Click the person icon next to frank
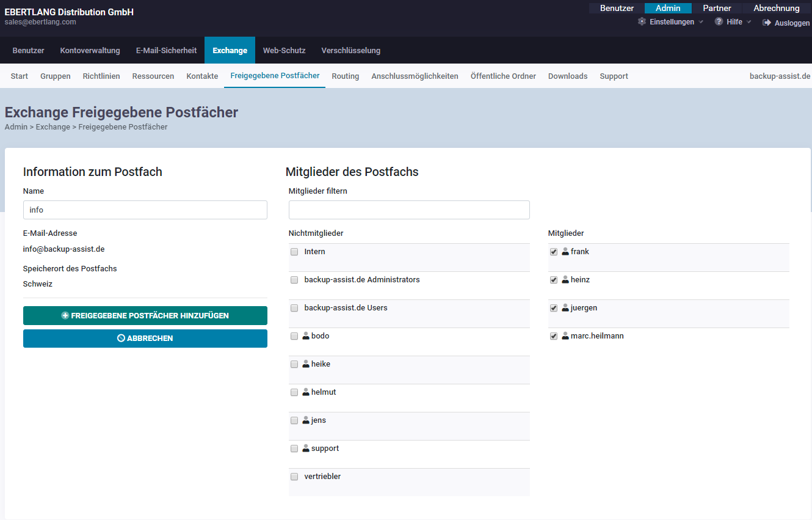This screenshot has height=520, width=812. [x=565, y=252]
